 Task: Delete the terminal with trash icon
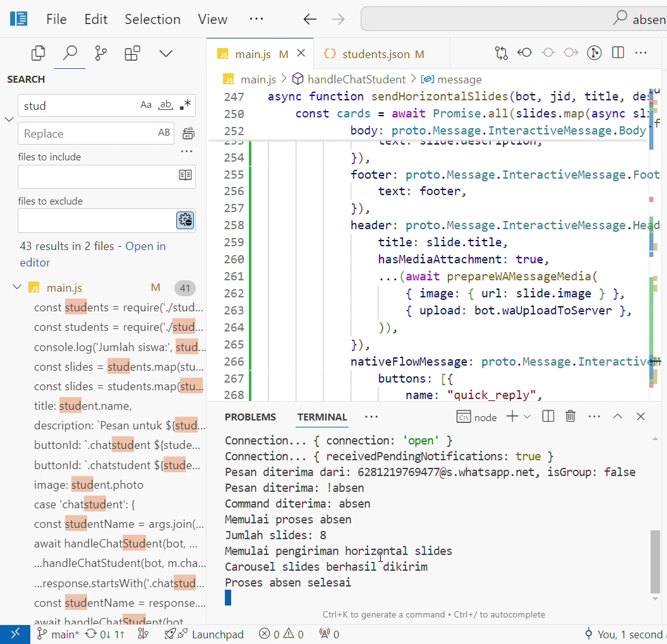coord(570,416)
